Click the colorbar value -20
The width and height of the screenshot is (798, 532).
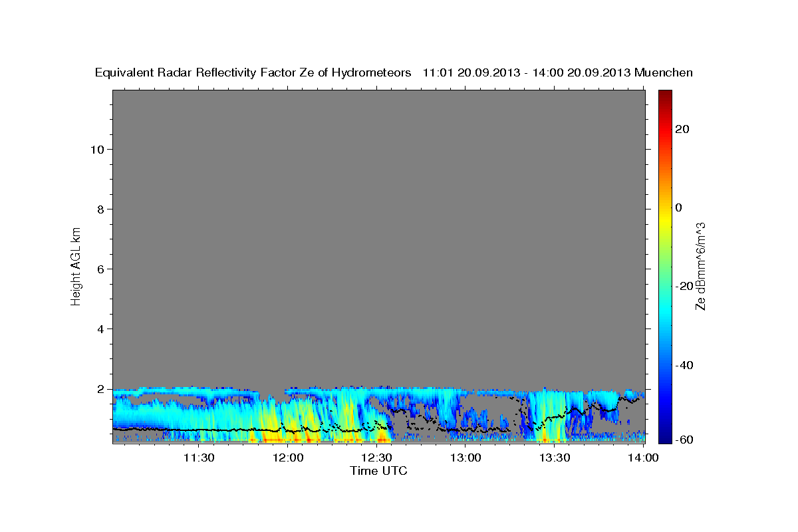683,286
